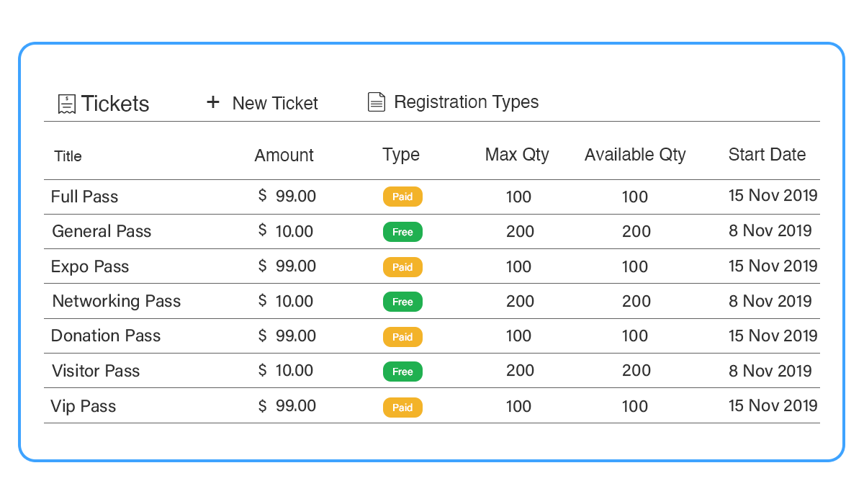Viewport: 864px width, 504px height.
Task: Click Max Qty 200 in Networking Pass row
Action: pyautogui.click(x=520, y=302)
